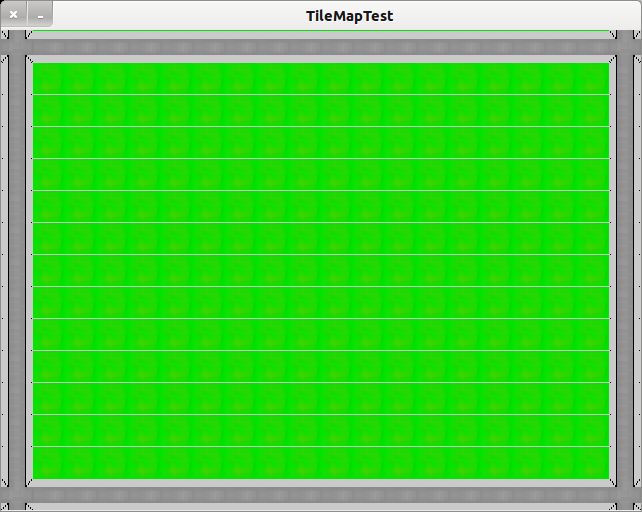The width and height of the screenshot is (642, 512).
Task: Click the light gray bottom border of the green map
Action: point(321,483)
